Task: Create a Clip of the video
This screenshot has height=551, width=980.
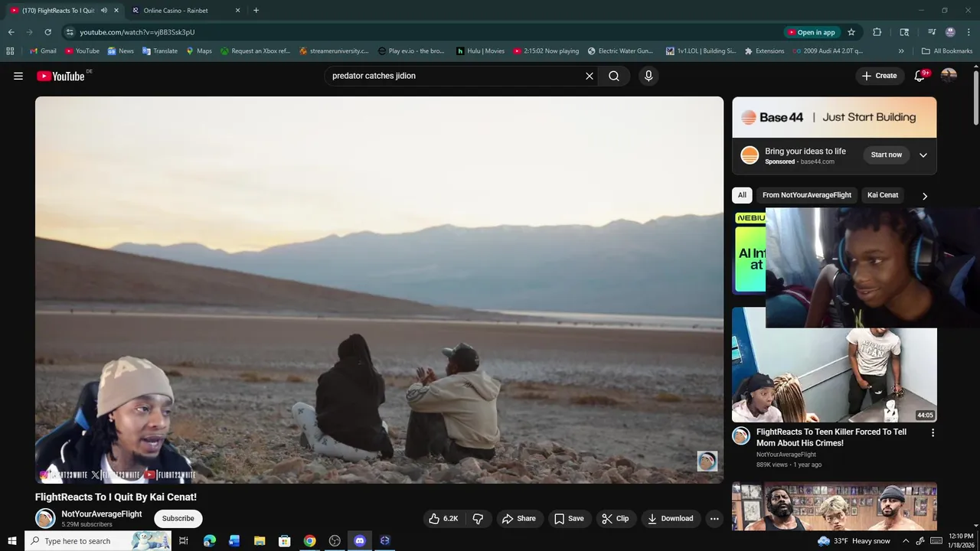Action: point(615,519)
